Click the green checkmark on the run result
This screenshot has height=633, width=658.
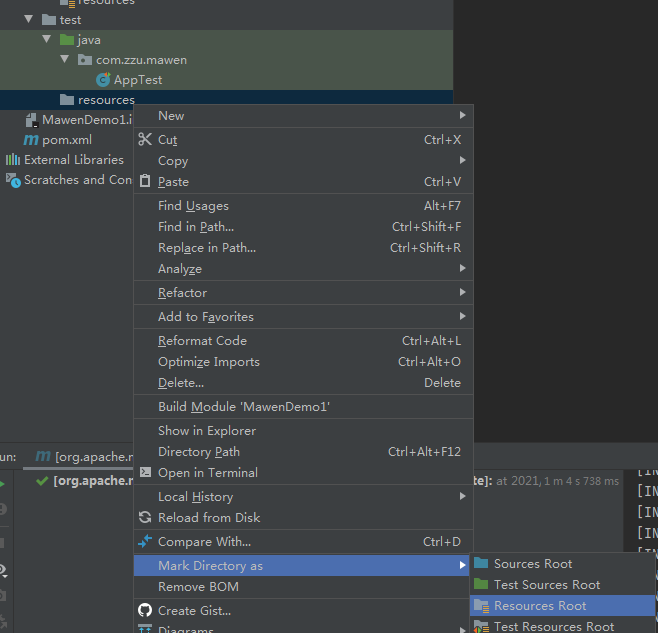tap(42, 481)
